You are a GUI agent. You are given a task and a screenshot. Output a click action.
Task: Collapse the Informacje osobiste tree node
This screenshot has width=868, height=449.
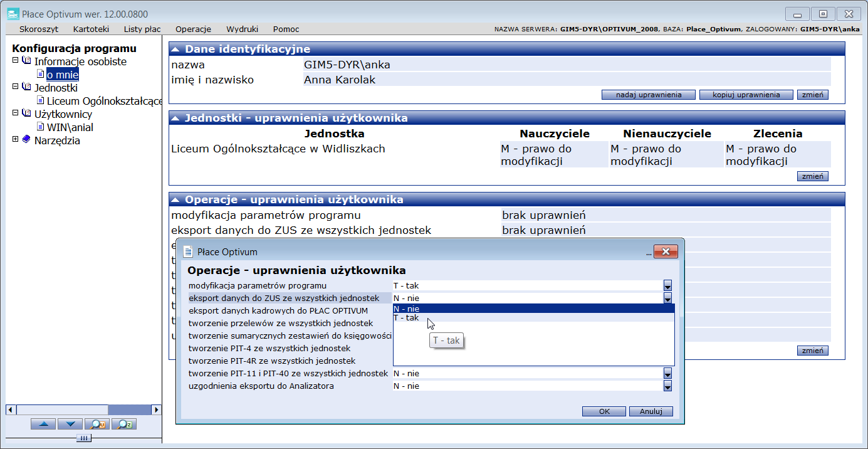tap(15, 61)
